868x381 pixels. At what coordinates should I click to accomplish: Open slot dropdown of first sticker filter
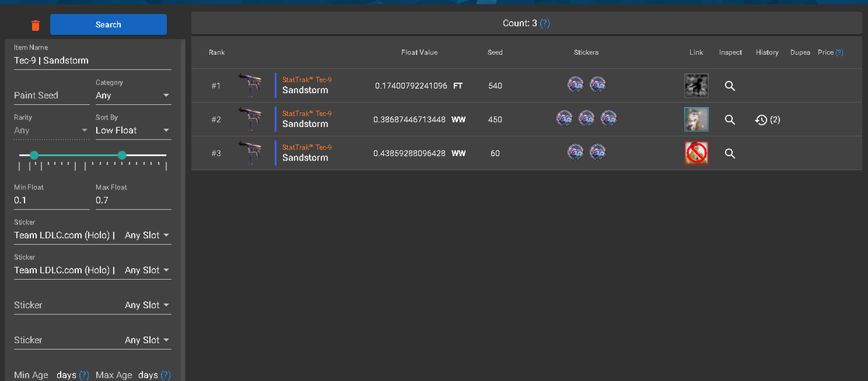click(147, 235)
